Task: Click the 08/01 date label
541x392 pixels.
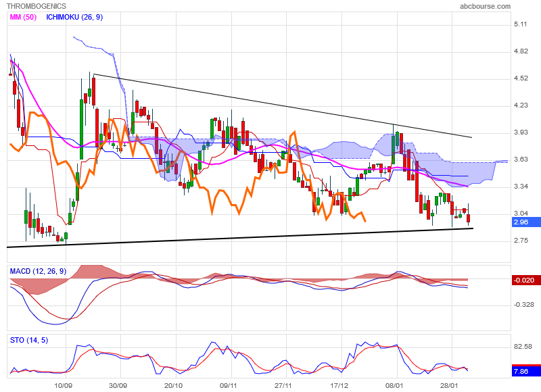Action: (394, 385)
